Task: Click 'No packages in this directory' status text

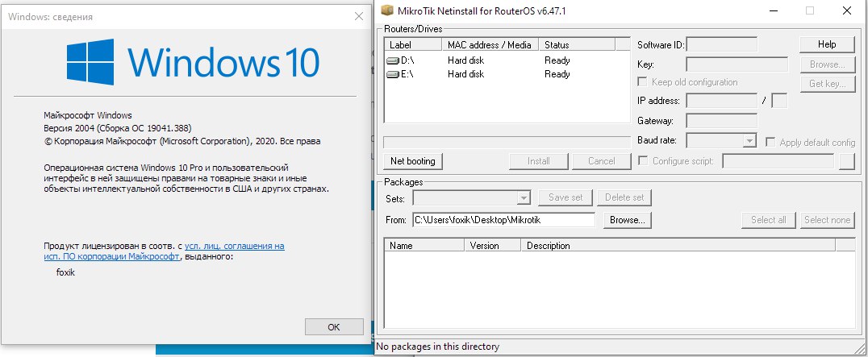Action: click(x=438, y=347)
